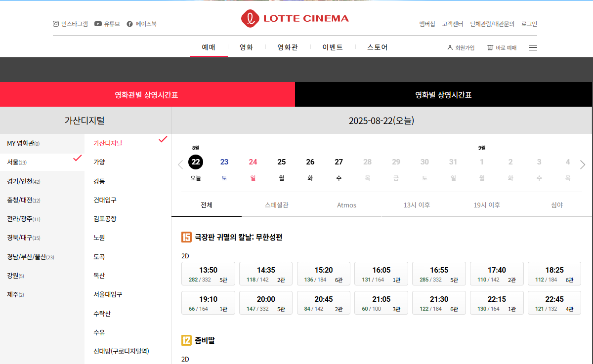Select the 영화관별 상영시간표 tab
The image size is (593, 364).
tap(147, 94)
